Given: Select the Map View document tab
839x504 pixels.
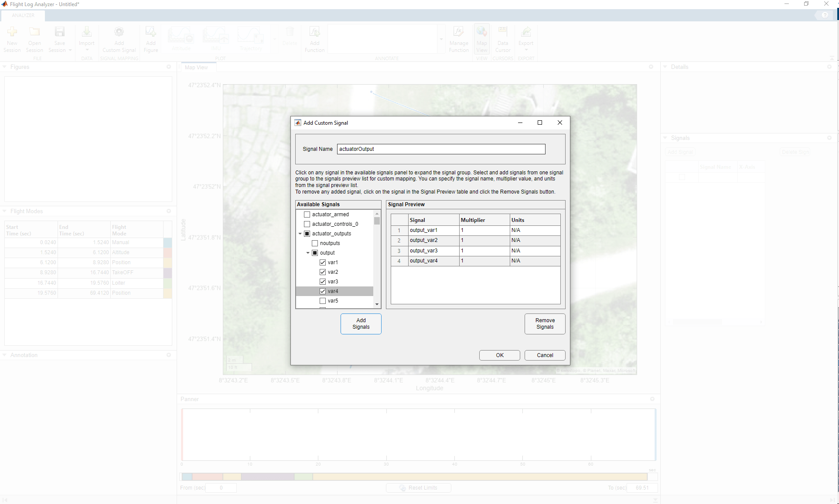Looking at the screenshot, I should (196, 68).
